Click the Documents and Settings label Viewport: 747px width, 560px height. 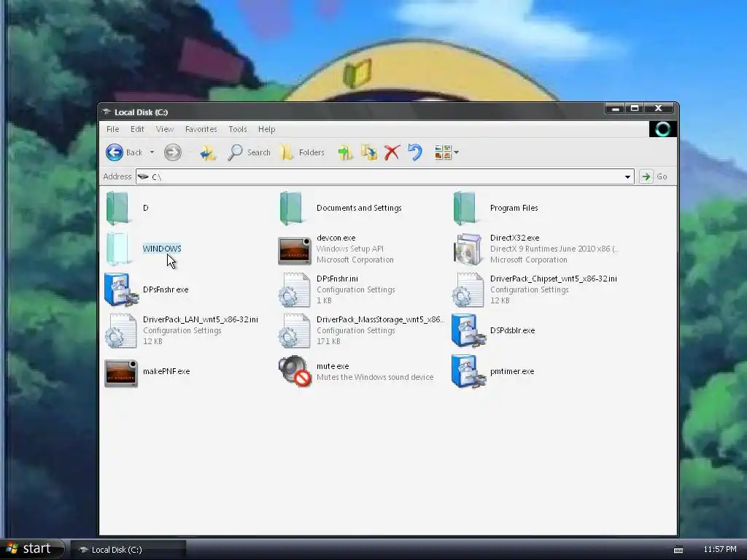pos(359,208)
